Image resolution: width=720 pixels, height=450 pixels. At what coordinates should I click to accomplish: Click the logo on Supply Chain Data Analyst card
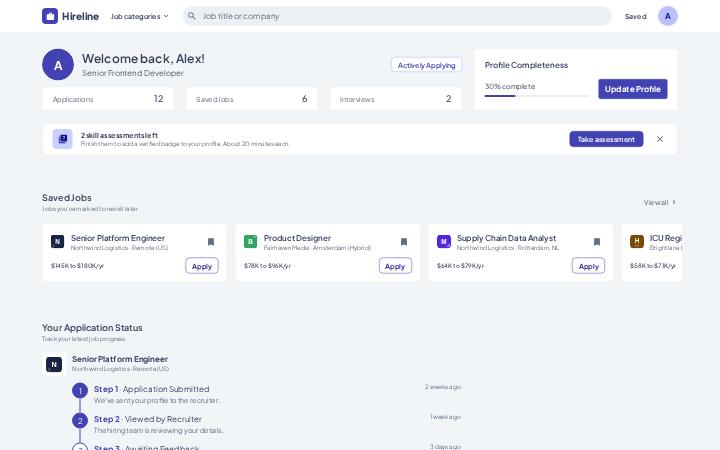click(x=444, y=242)
